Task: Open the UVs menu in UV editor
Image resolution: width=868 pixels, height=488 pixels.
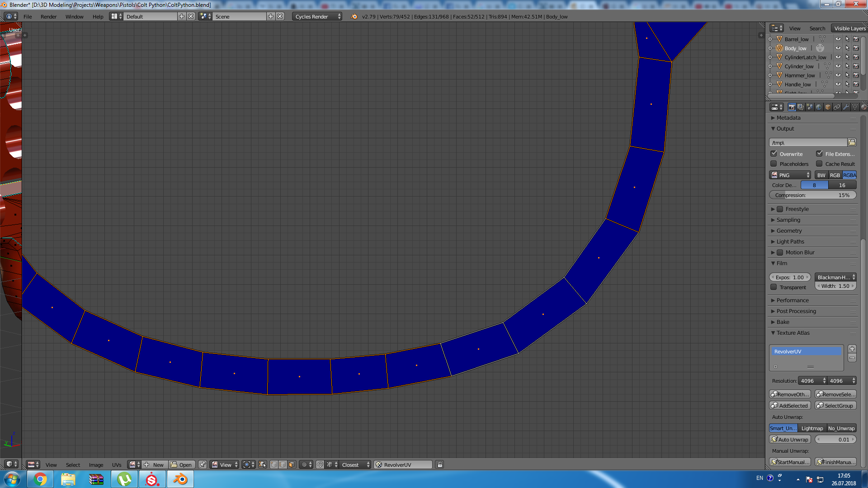Action: 117,465
